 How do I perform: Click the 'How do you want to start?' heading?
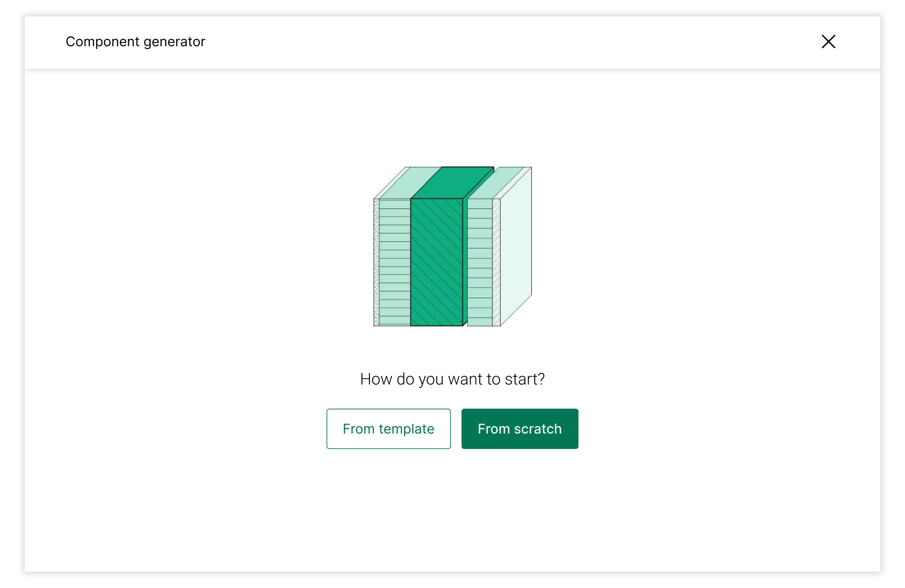pos(452,379)
